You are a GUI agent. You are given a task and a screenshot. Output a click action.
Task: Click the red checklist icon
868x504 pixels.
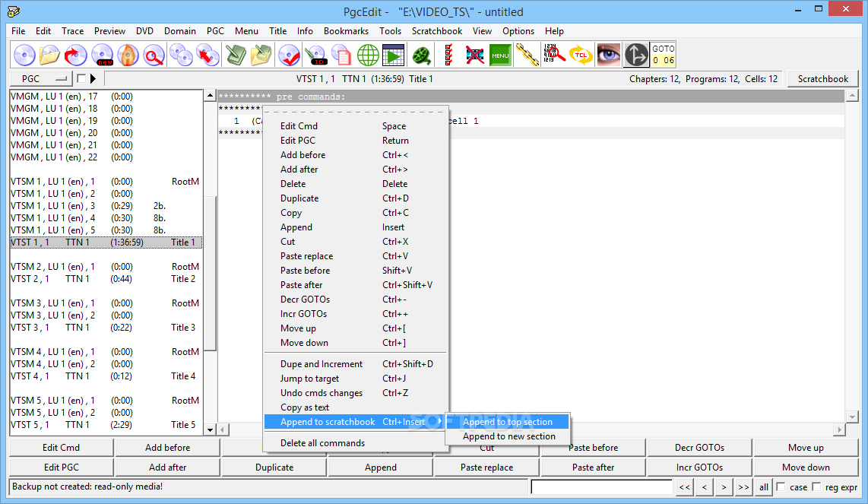[449, 55]
